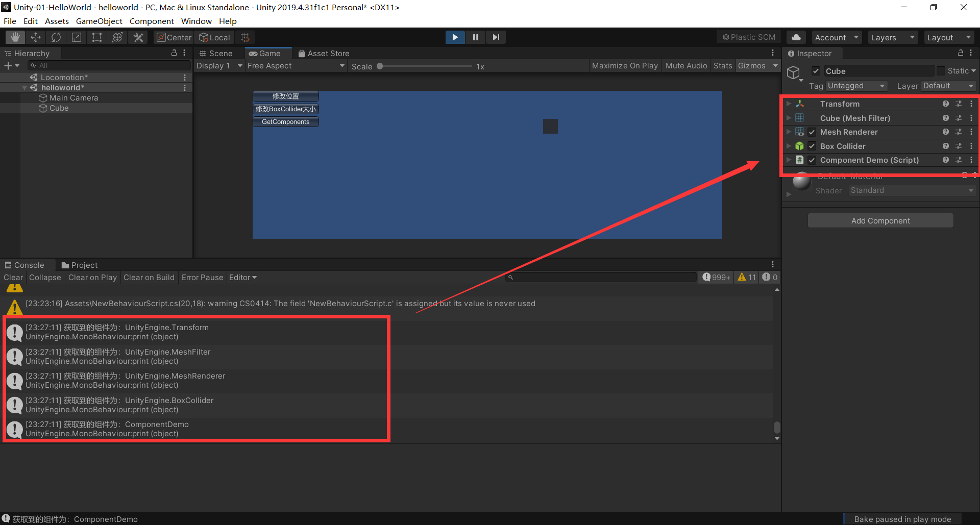
Task: Click Add Component button
Action: (880, 220)
